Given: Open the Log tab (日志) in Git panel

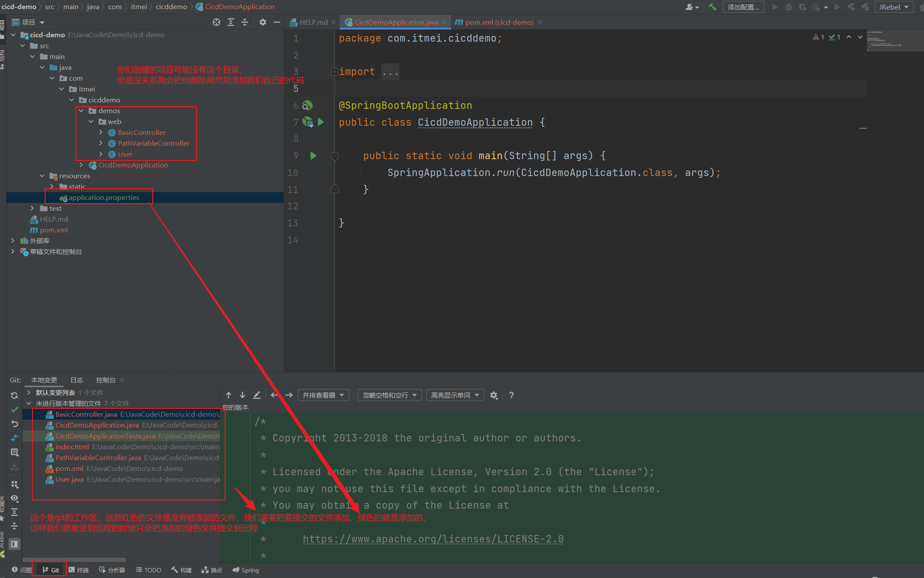Looking at the screenshot, I should (x=77, y=380).
